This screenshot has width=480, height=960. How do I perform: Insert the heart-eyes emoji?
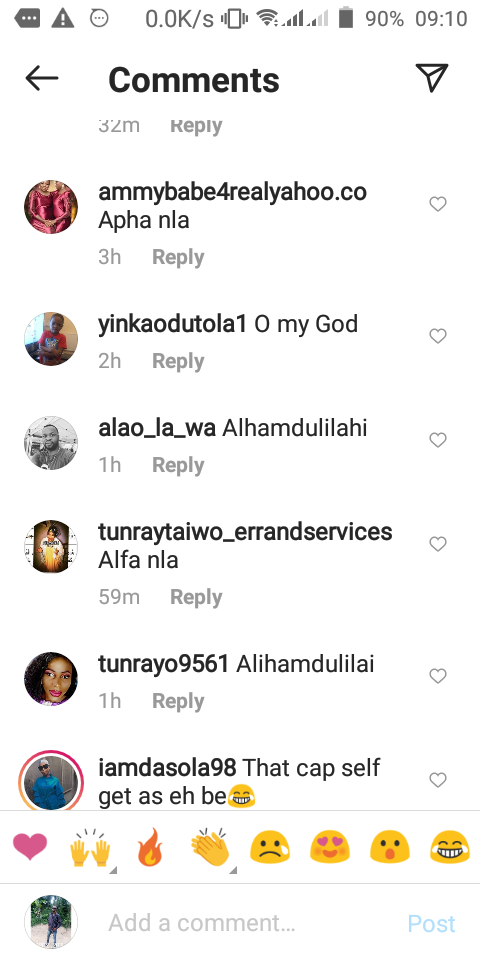[329, 849]
